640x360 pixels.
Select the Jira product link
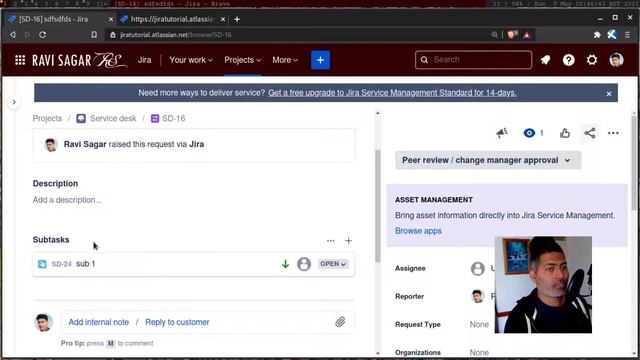tap(144, 60)
